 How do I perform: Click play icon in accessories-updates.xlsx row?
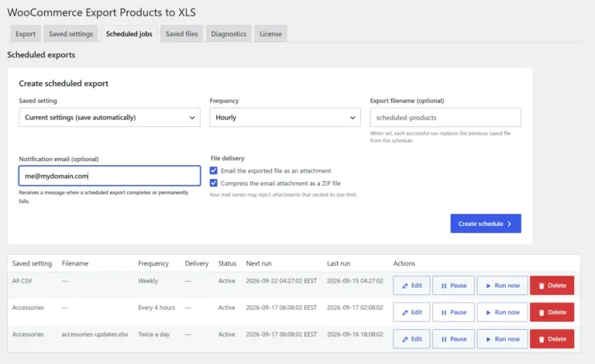[488, 339]
